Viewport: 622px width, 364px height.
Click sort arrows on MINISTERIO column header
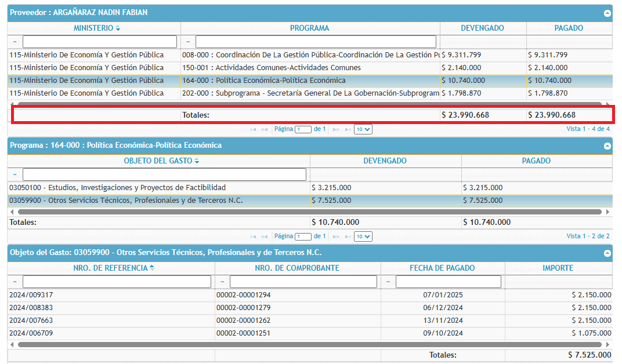pyautogui.click(x=118, y=28)
